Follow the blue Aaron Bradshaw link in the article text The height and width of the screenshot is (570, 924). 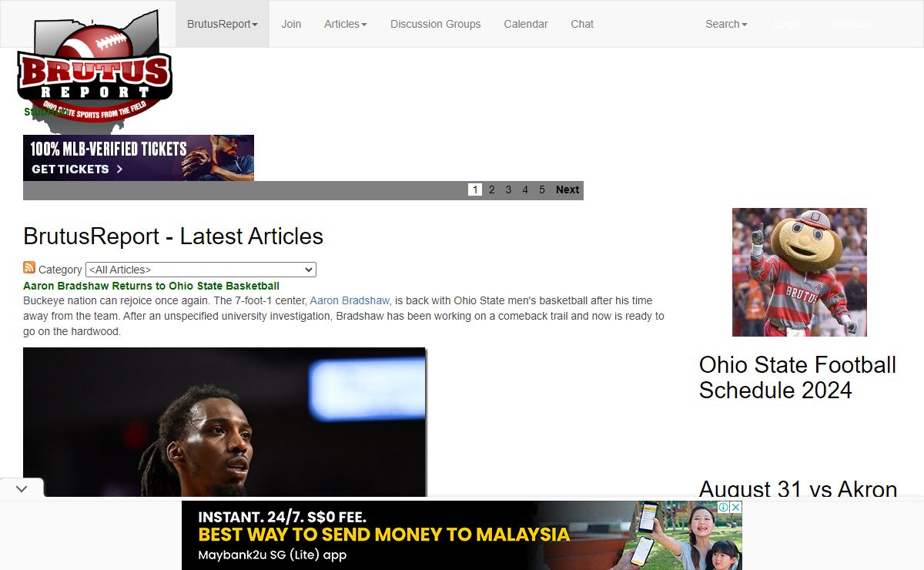point(350,300)
